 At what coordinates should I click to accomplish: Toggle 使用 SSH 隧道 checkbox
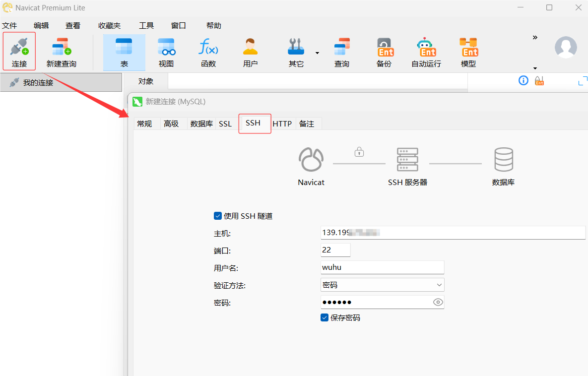click(218, 216)
